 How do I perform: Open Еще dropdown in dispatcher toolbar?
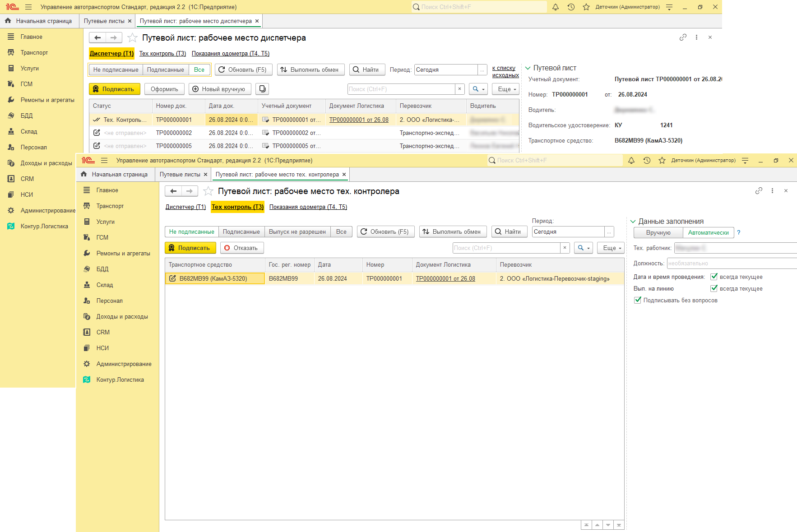coord(505,89)
